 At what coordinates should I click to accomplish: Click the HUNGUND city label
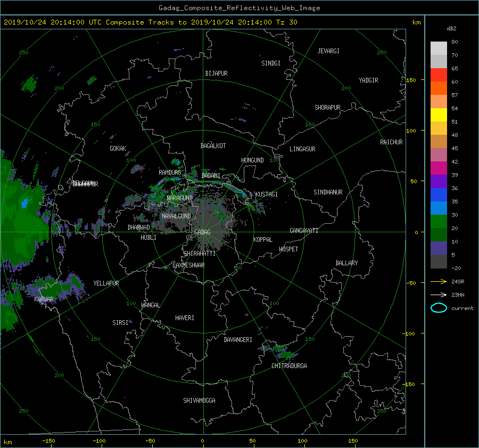pyautogui.click(x=252, y=160)
